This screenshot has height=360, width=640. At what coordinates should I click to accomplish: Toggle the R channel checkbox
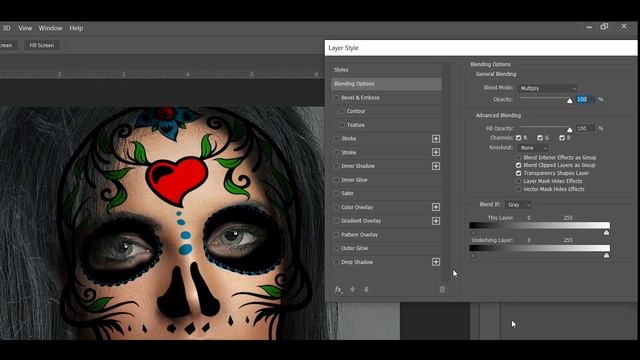pyautogui.click(x=518, y=138)
